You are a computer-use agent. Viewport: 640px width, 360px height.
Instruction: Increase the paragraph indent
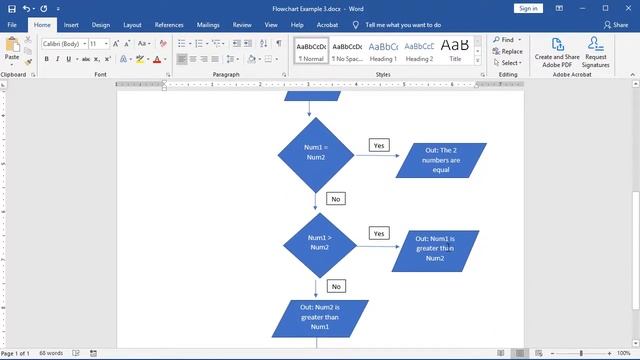(x=248, y=44)
